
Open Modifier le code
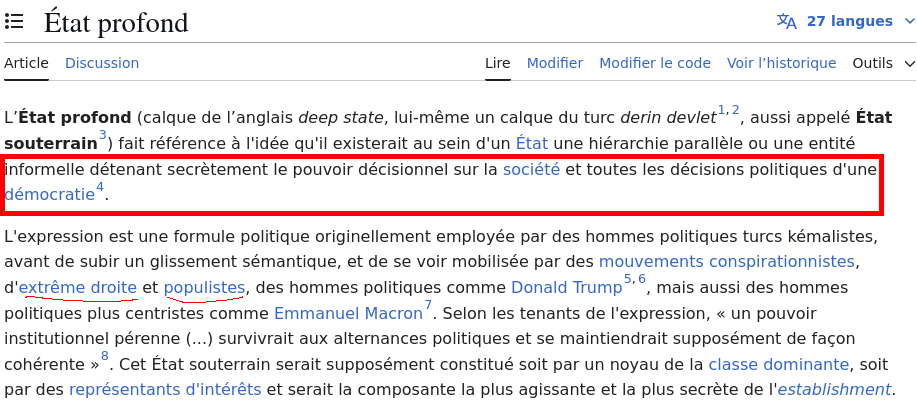[655, 63]
